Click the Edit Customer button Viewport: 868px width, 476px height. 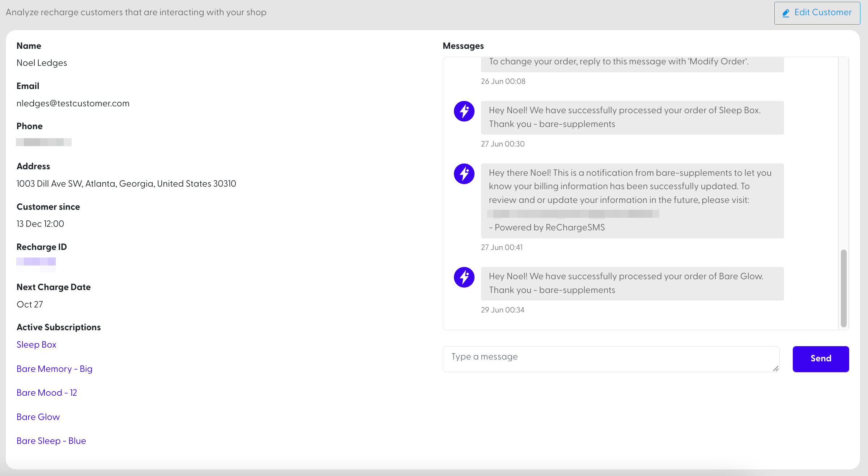[x=817, y=13]
